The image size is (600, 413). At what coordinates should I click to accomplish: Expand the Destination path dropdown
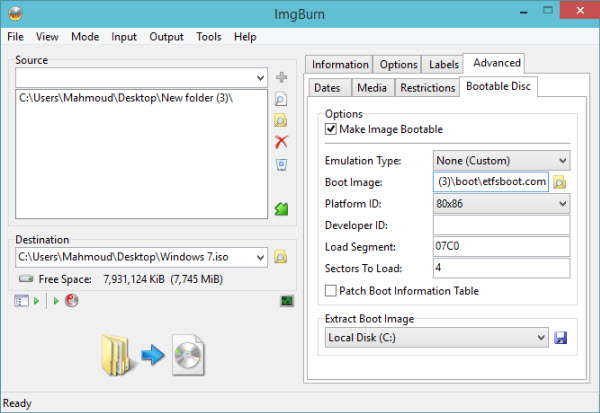[x=260, y=258]
